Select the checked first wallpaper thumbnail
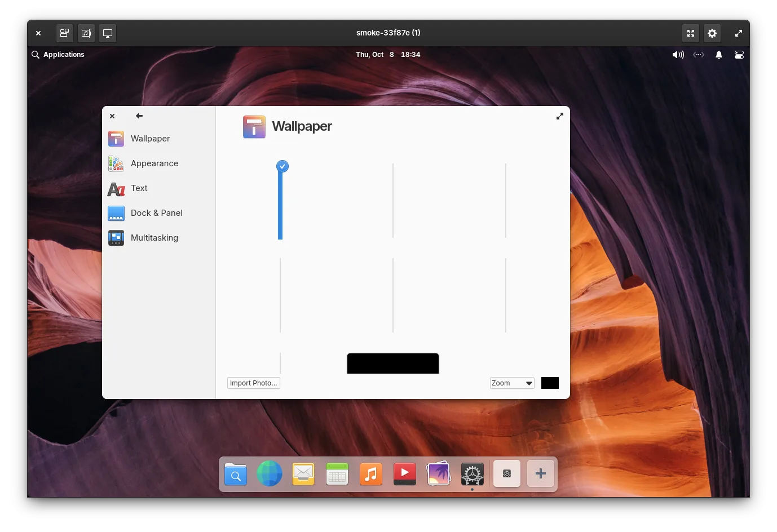Viewport: 777px width, 532px height. point(281,201)
